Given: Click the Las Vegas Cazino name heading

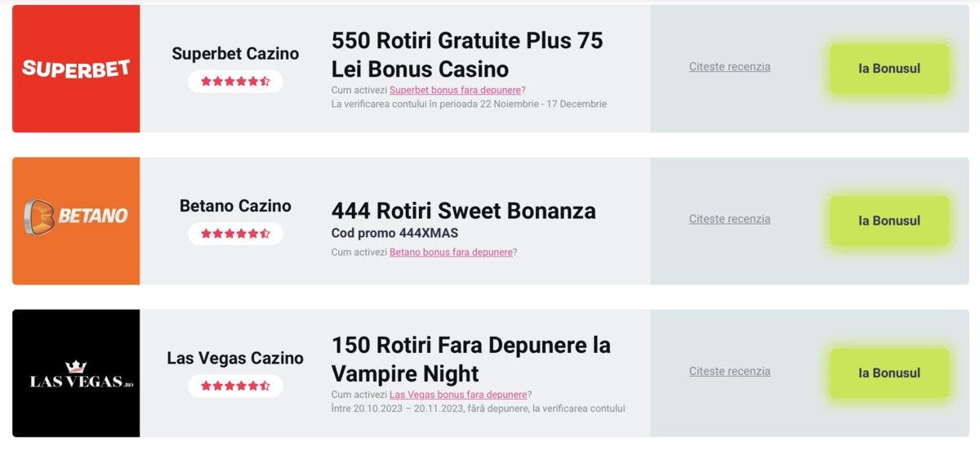Looking at the screenshot, I should [235, 358].
